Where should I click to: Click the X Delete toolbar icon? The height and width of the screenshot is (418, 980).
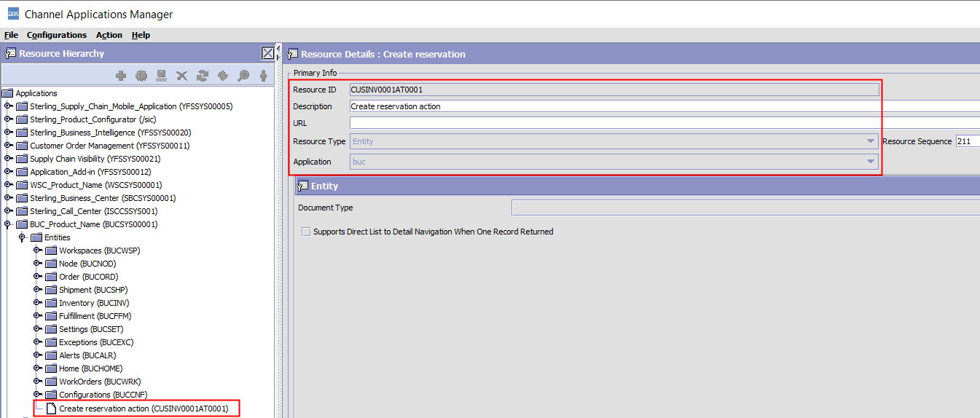182,76
